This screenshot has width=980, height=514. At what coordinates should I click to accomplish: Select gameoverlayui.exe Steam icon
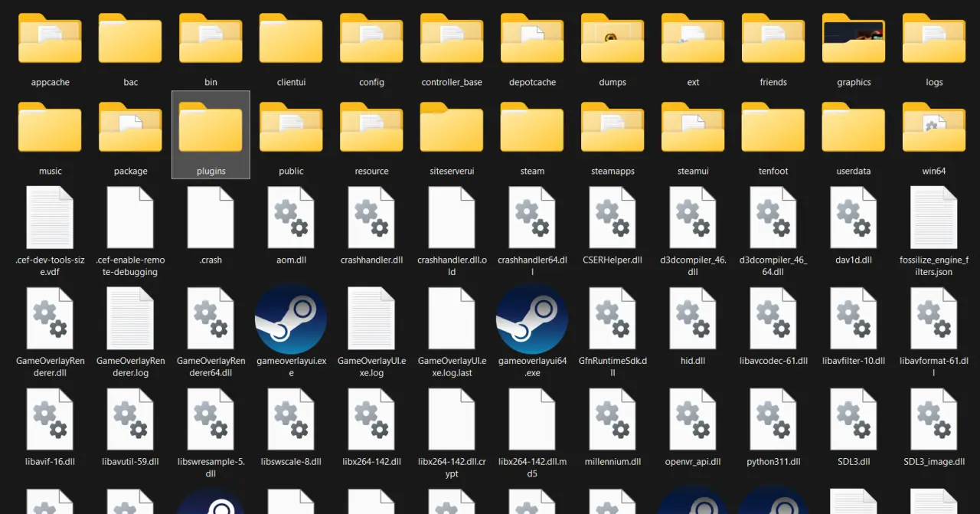tap(291, 319)
